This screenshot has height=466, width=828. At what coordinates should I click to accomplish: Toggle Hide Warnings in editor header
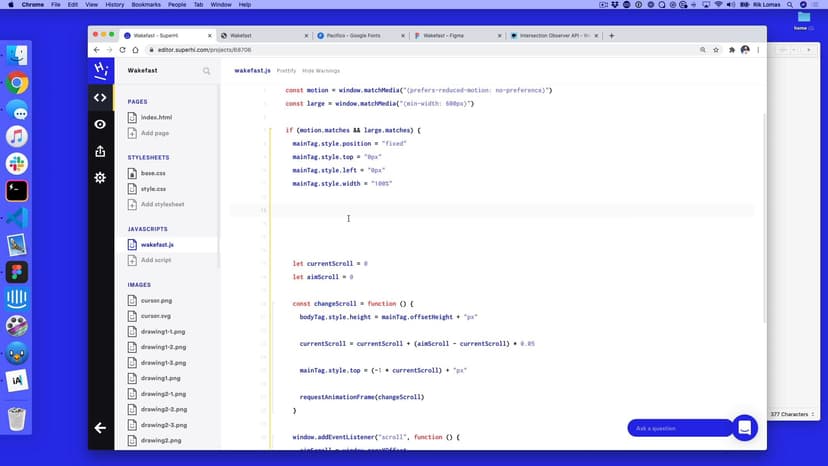(321, 71)
